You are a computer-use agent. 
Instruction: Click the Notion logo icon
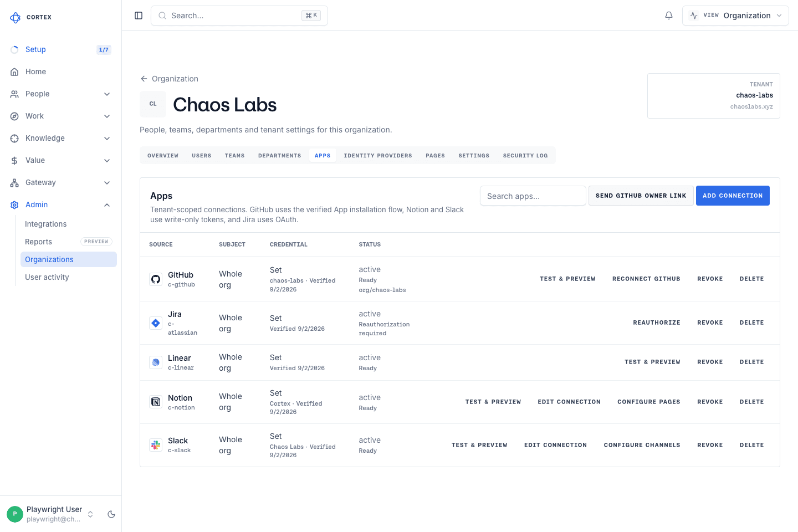pos(156,402)
